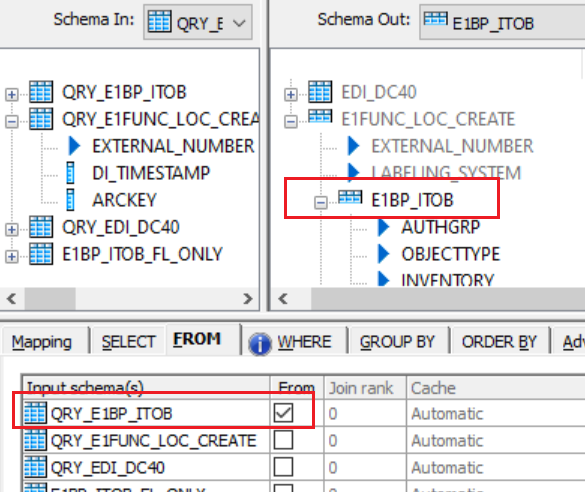The height and width of the screenshot is (492, 585).
Task: Click the ARCKEY column icon
Action: [70, 200]
